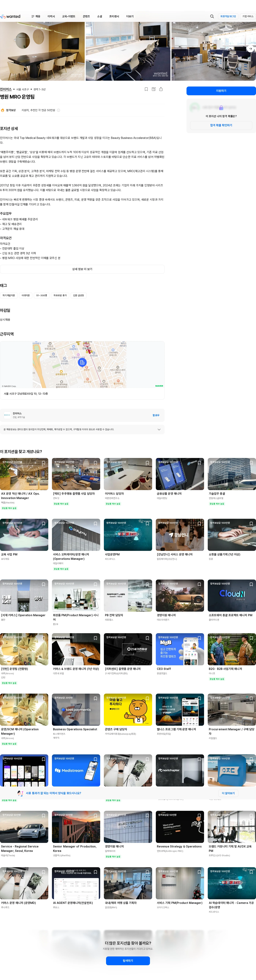Open the first meeting room photo

coord(42,51)
